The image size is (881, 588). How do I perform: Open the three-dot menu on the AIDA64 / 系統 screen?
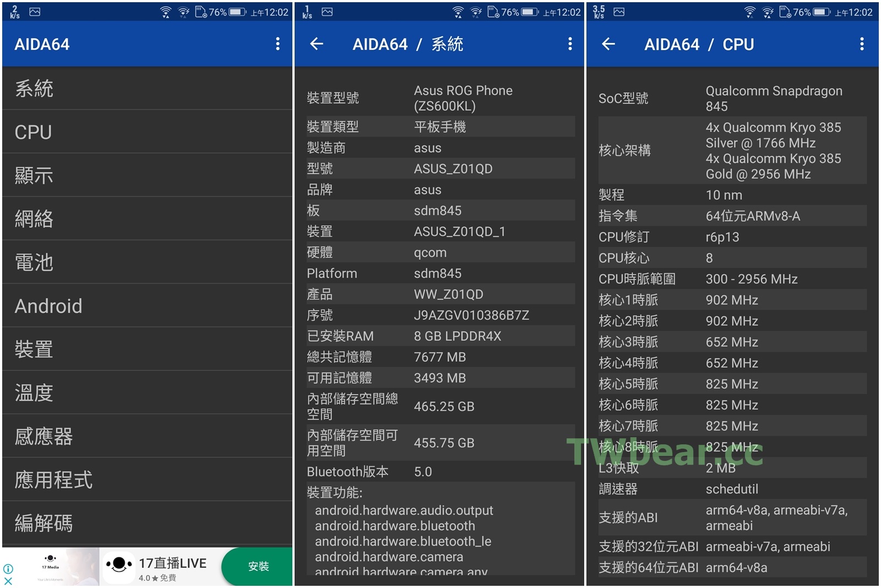tap(570, 44)
